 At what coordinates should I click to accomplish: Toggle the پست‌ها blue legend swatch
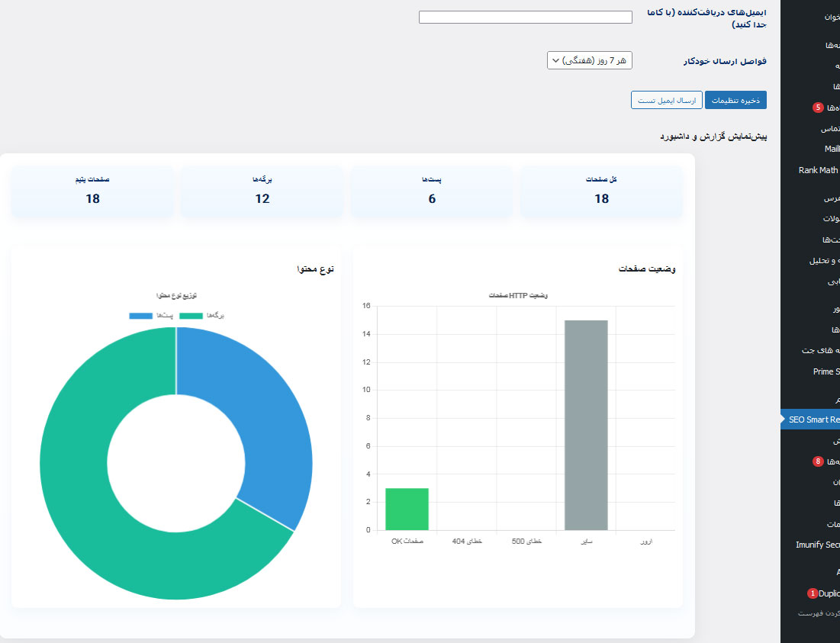(x=141, y=316)
